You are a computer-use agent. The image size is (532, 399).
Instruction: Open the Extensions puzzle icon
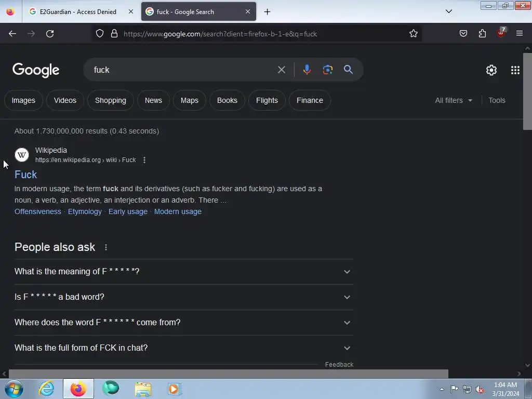482,34
